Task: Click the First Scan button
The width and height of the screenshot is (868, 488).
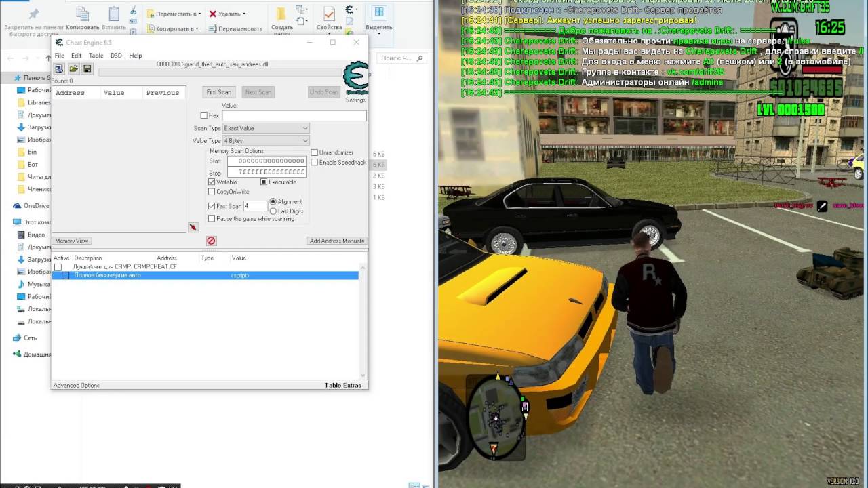Action: coord(219,92)
